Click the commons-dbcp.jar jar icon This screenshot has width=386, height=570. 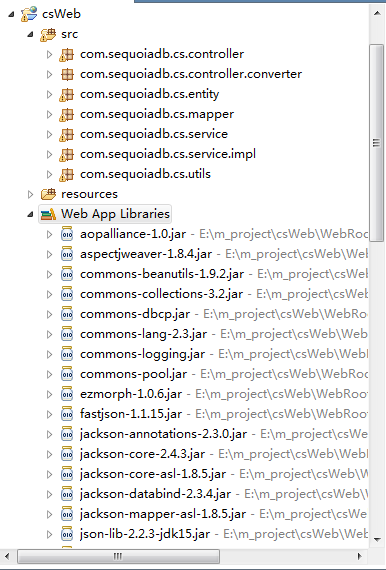(x=67, y=314)
